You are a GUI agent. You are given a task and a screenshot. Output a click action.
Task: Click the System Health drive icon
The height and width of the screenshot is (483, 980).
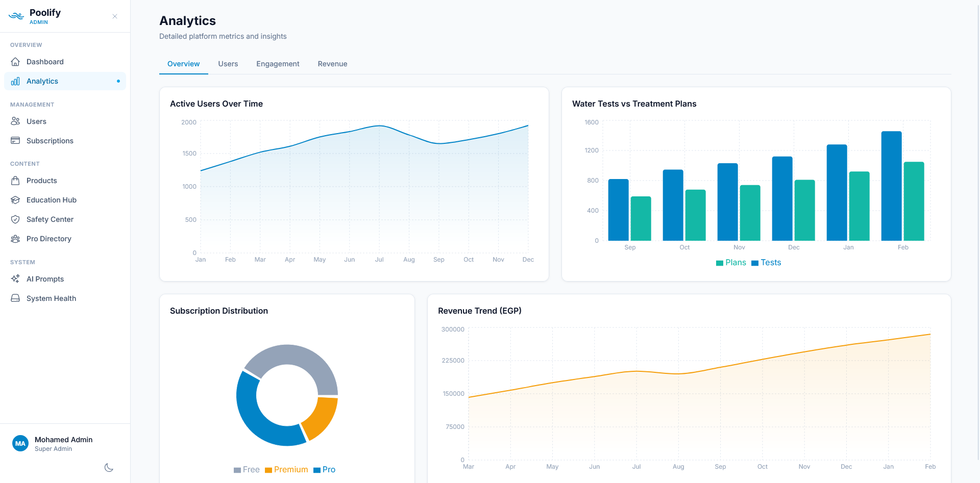pos(15,298)
